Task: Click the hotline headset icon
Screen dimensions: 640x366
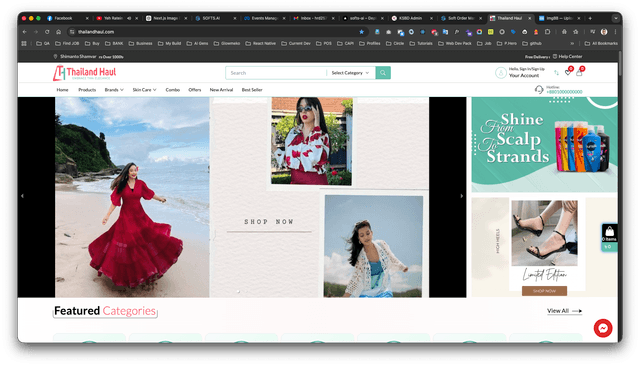Action: [x=539, y=89]
